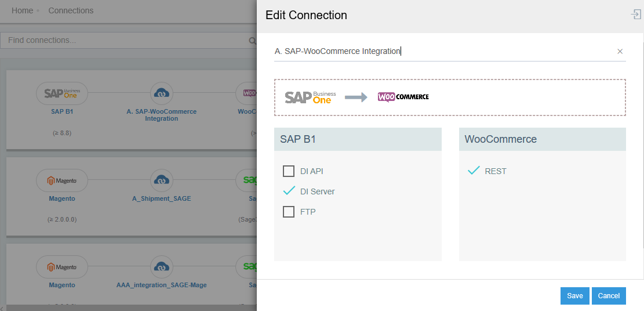The height and width of the screenshot is (311, 644).
Task: Click the Sage logo node in the AAA_integration_SAGE-Mage card
Action: 247,266
